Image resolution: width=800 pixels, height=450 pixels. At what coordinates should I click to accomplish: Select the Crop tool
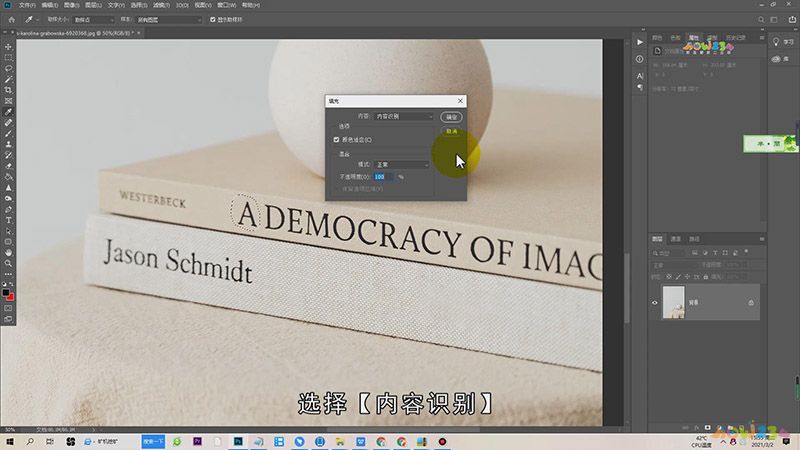(8, 90)
